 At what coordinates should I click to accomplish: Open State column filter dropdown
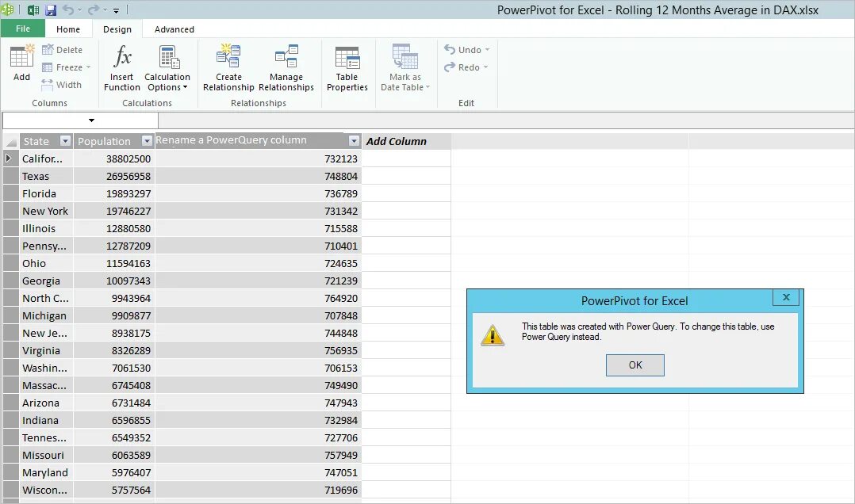pos(65,141)
